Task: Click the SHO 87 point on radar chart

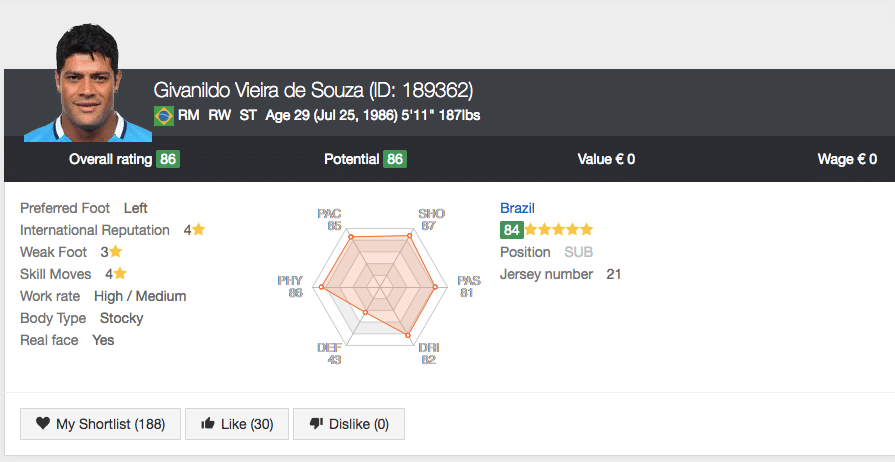Action: (x=409, y=236)
